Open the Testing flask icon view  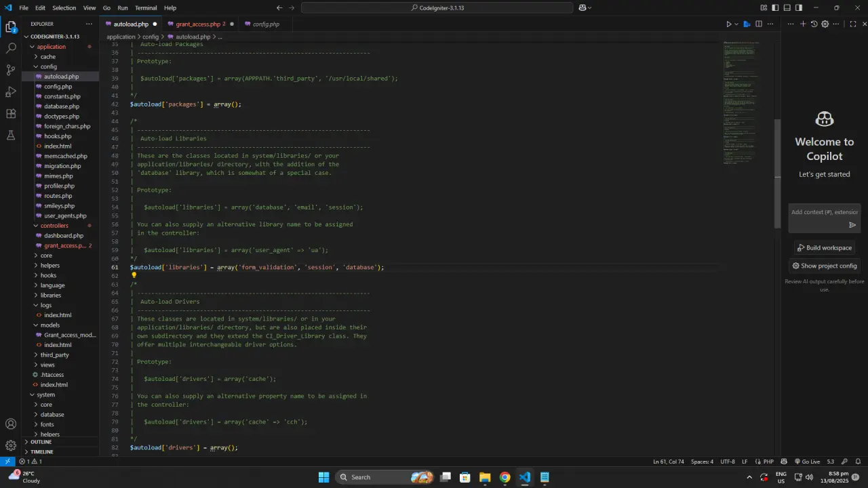11,135
